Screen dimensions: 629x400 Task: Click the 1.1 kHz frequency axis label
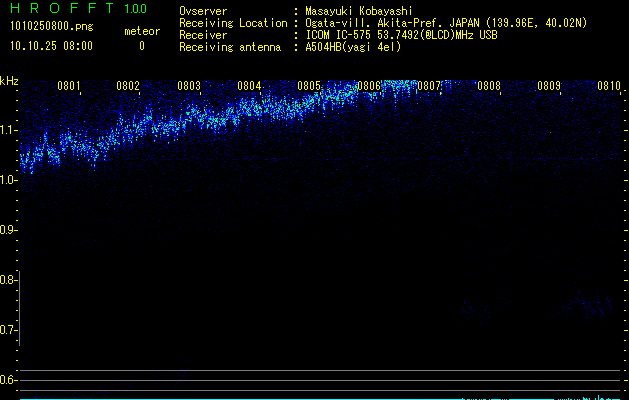point(8,130)
